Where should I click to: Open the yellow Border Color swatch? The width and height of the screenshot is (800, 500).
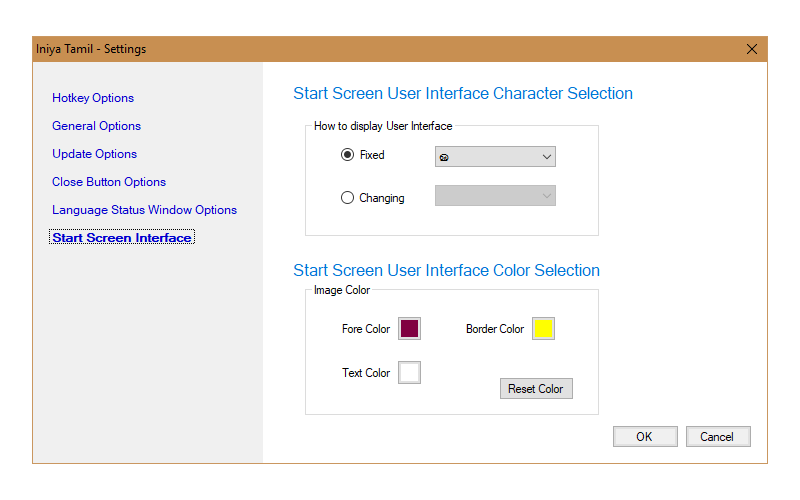[x=543, y=329]
